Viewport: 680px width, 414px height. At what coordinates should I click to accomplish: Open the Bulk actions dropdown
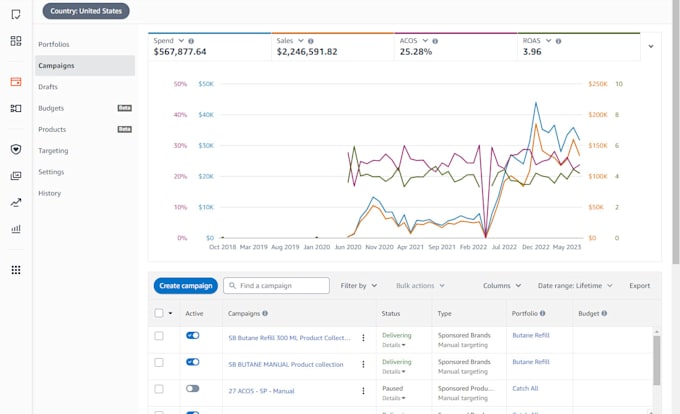pyautogui.click(x=420, y=286)
